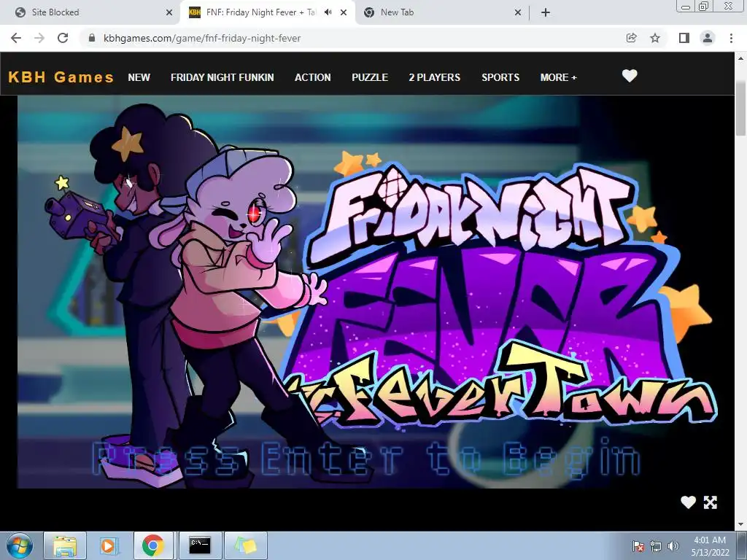Mute the audio on the FNF tab
Image resolution: width=747 pixels, height=560 pixels.
(x=328, y=12)
